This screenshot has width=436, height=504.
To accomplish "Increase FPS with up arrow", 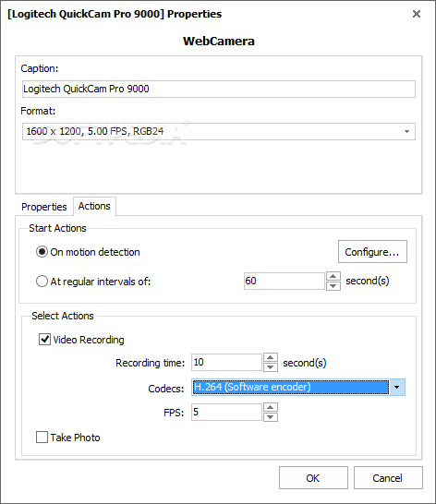I will pos(271,407).
